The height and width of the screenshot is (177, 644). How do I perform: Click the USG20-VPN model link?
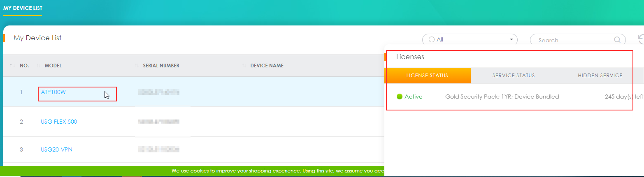(x=56, y=149)
